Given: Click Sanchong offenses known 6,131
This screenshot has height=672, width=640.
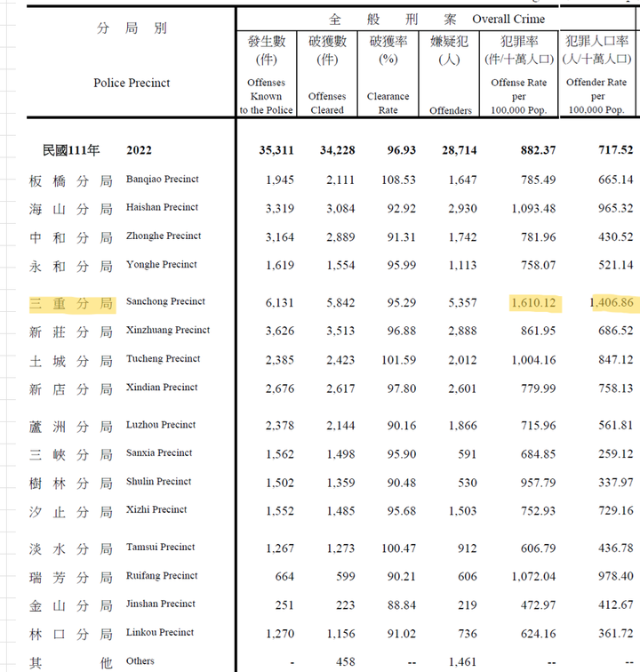Looking at the screenshot, I should (x=279, y=303).
